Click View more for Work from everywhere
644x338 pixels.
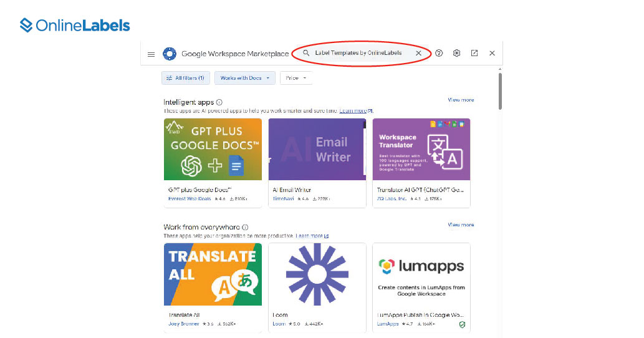pyautogui.click(x=461, y=225)
